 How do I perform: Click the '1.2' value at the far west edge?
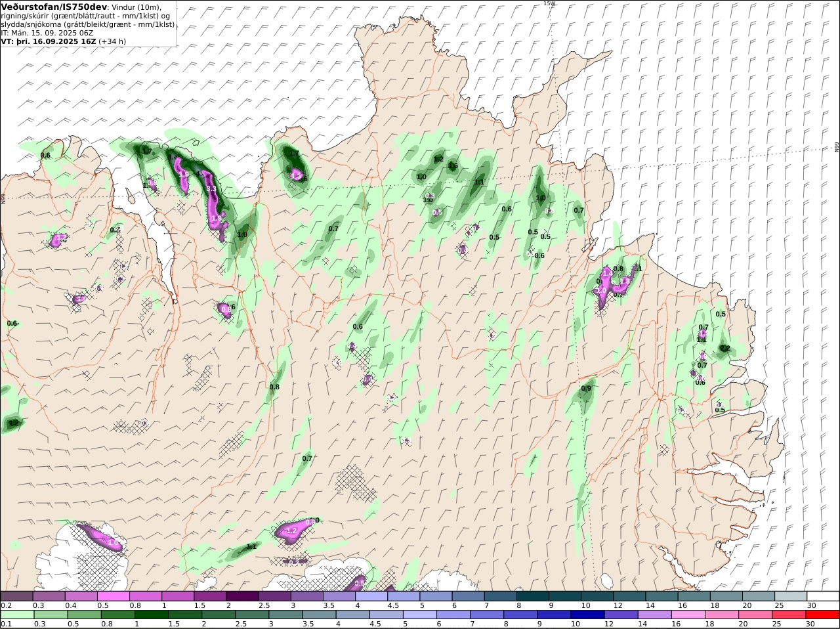[14, 423]
